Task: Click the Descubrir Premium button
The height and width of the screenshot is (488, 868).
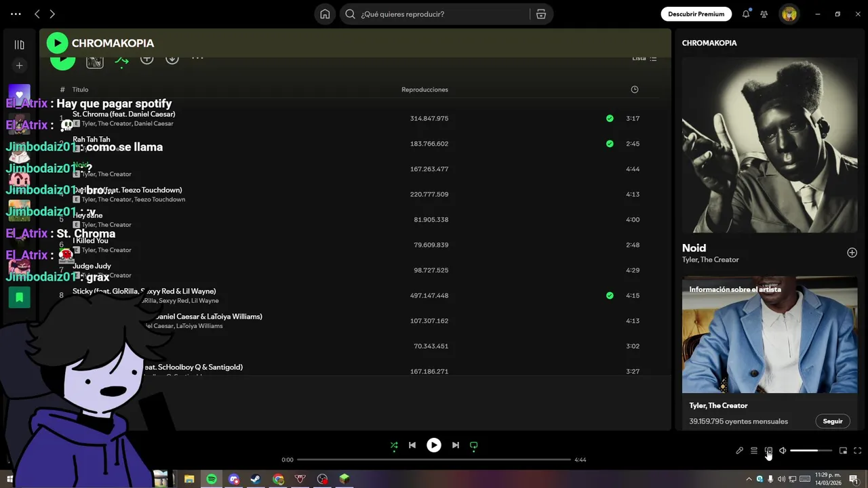Action: pos(696,14)
